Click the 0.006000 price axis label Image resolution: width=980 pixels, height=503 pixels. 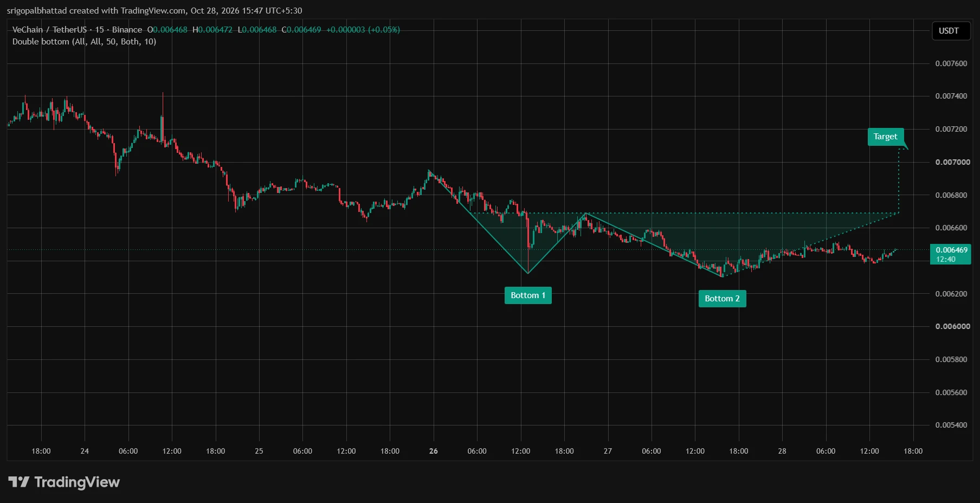[953, 326]
